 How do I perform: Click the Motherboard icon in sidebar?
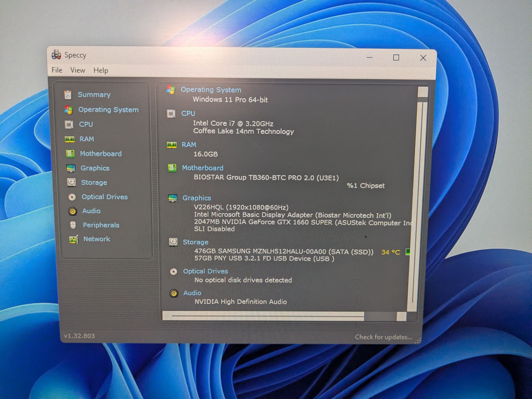coord(70,154)
